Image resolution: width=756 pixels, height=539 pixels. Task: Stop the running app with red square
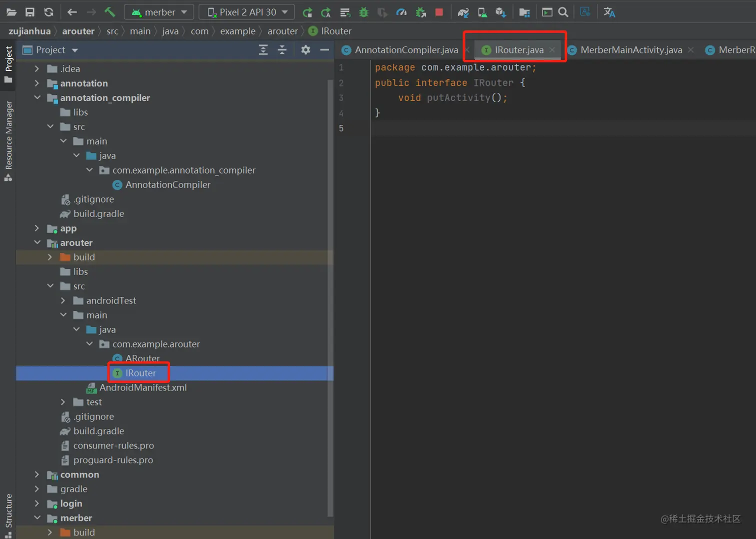coord(439,12)
